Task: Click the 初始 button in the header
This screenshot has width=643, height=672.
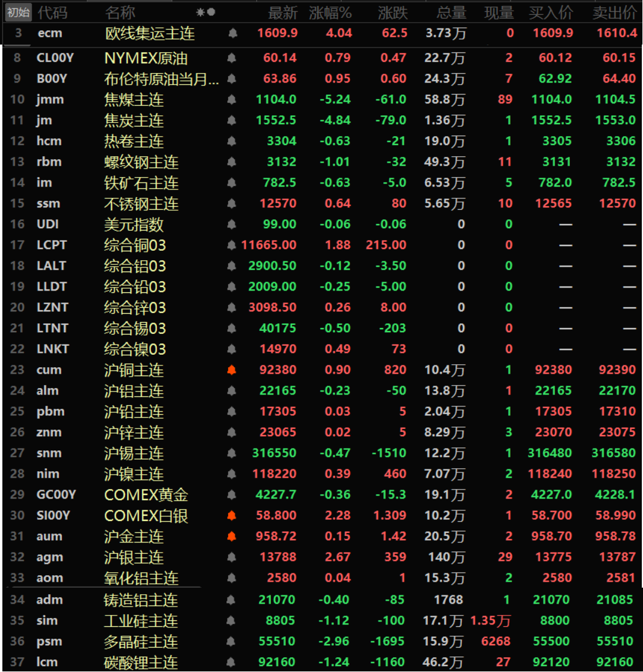Action: point(18,12)
